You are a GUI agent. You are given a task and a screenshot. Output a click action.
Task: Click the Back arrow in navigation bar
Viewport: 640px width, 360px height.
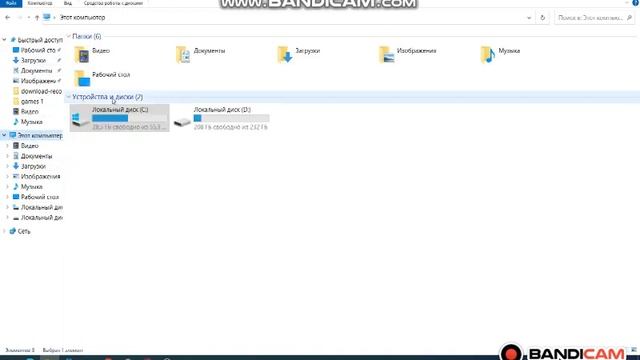(x=8, y=18)
